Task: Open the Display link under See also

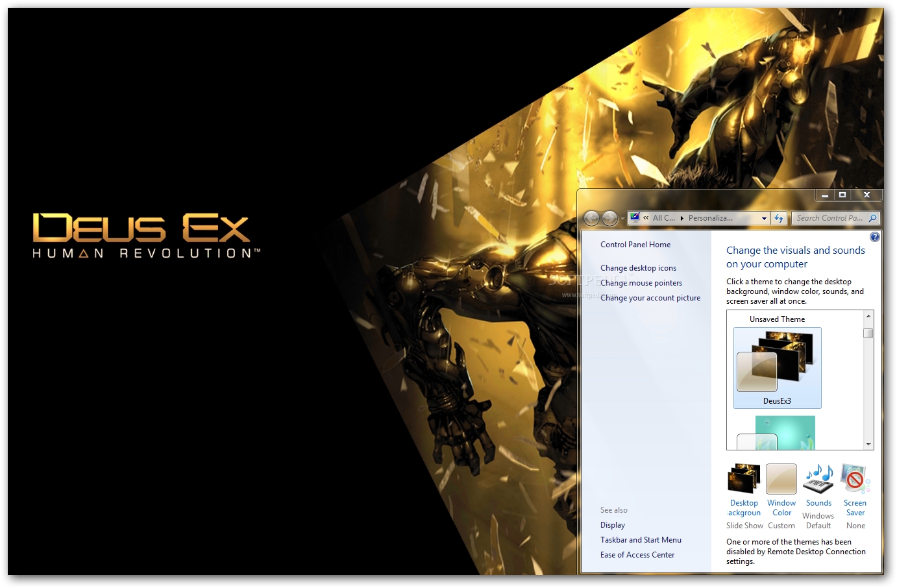Action: 613,525
